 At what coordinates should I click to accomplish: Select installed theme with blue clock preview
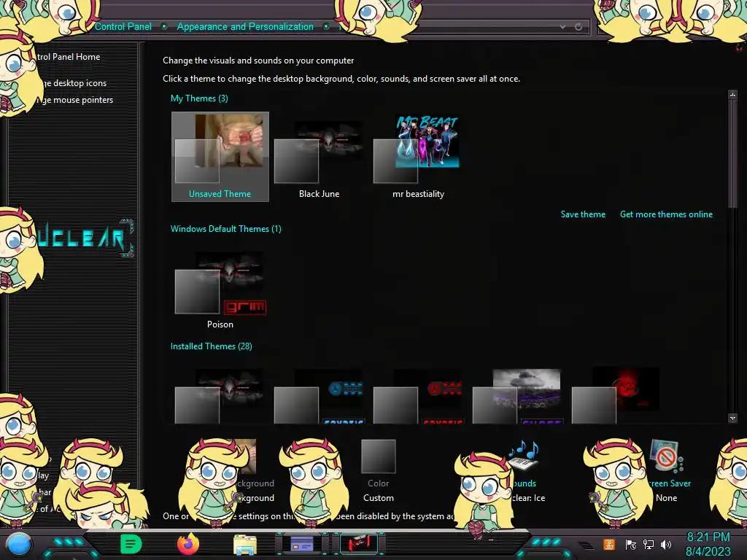point(320,396)
